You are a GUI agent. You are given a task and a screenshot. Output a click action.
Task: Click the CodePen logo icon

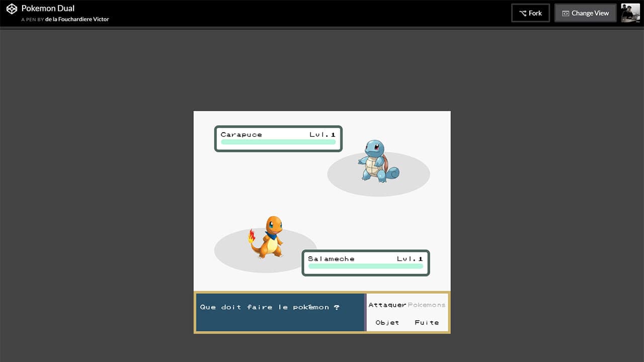11,8
